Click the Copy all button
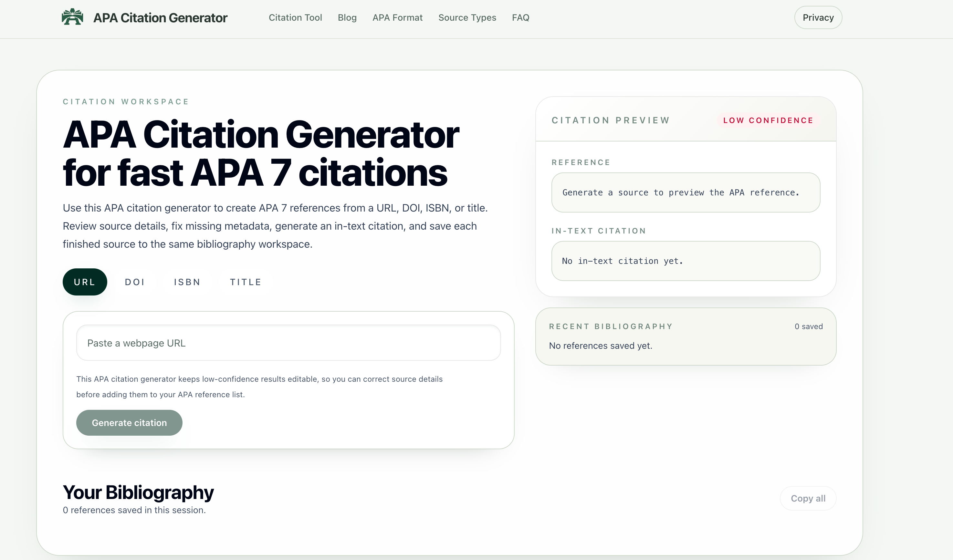 (808, 498)
